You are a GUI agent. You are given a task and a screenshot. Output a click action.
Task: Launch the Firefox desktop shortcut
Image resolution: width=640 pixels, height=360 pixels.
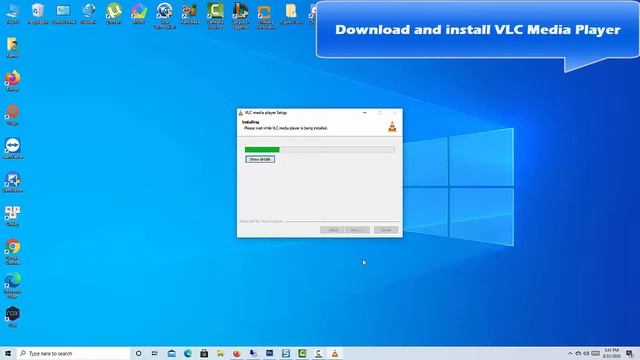(x=13, y=81)
